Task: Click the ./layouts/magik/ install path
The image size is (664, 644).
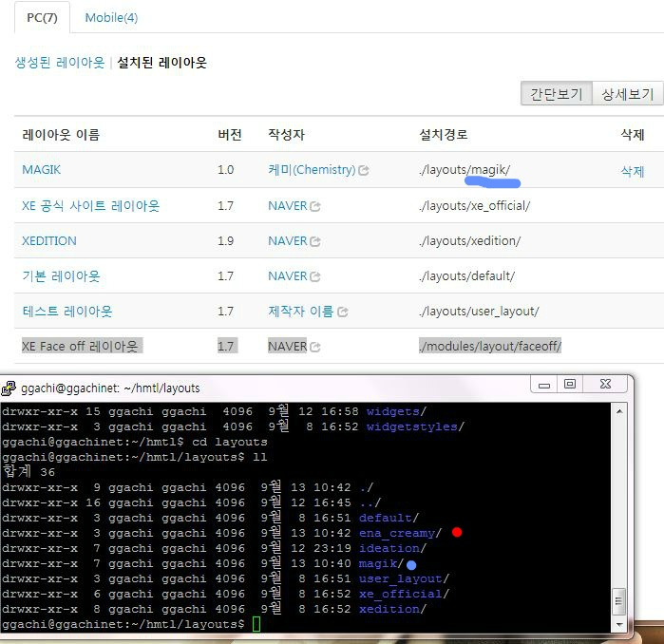Action: click(x=465, y=170)
